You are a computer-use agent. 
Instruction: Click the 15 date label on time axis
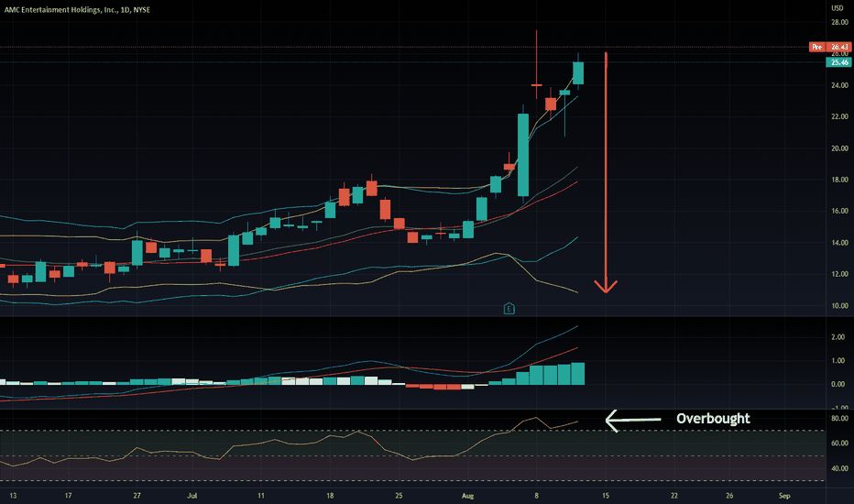tap(606, 496)
